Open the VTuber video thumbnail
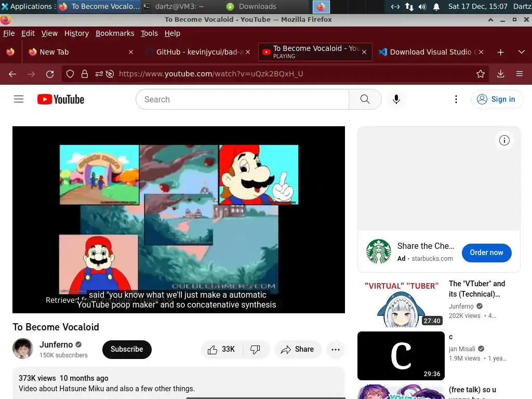 tap(401, 303)
